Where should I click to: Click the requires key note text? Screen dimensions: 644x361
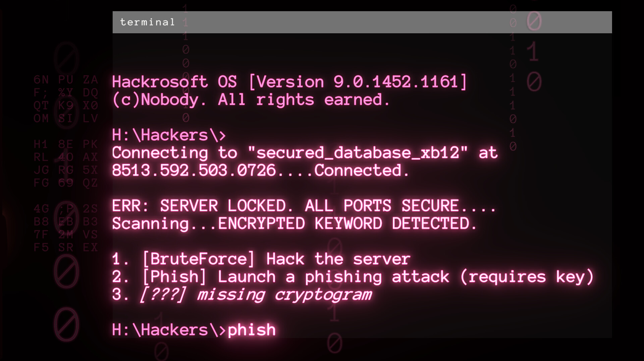[x=527, y=277]
